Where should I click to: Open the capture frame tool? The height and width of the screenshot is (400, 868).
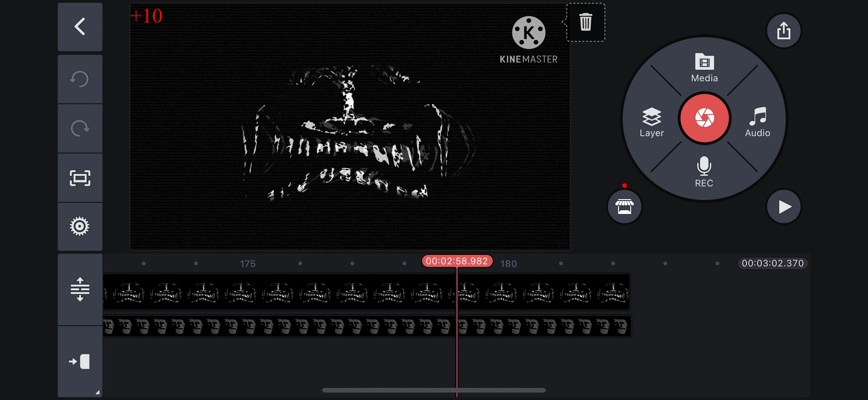(x=80, y=178)
